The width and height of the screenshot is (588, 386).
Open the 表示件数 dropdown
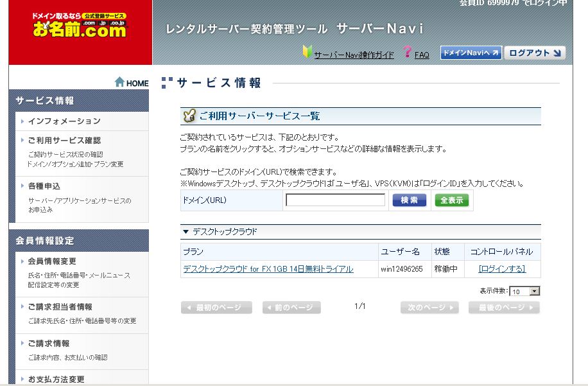(x=524, y=292)
